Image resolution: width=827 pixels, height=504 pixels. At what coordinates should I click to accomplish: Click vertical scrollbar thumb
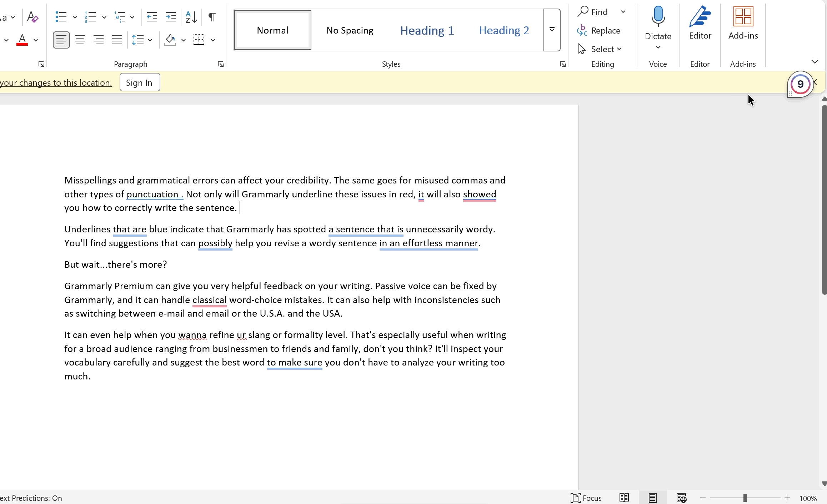tap(824, 200)
